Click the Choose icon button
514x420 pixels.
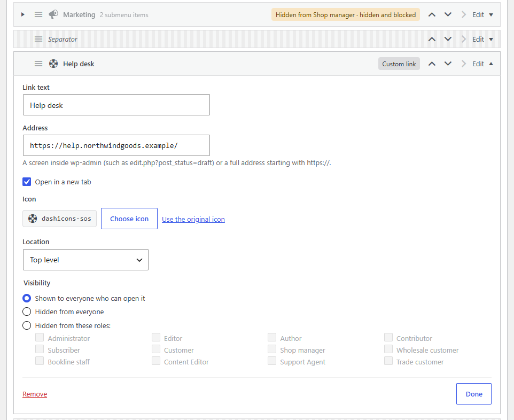tap(129, 219)
